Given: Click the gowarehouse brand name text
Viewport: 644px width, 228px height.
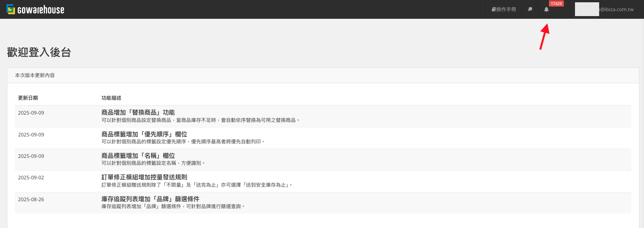Looking at the screenshot, I should tap(41, 10).
